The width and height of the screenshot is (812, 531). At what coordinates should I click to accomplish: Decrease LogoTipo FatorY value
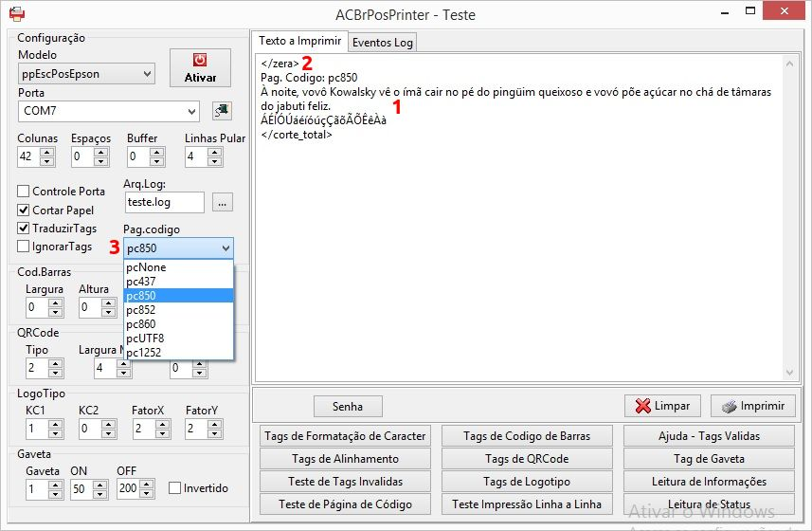tap(215, 433)
